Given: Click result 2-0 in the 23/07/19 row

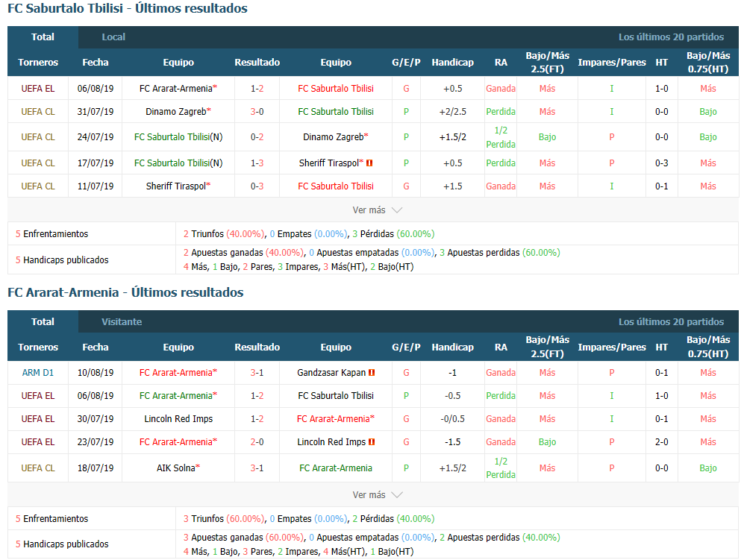Looking at the screenshot, I should point(257,442).
